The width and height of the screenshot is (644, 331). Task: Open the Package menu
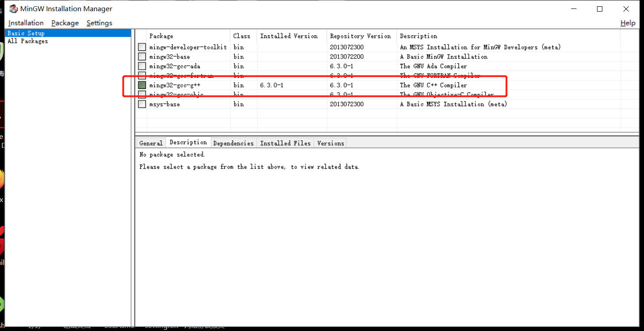65,23
